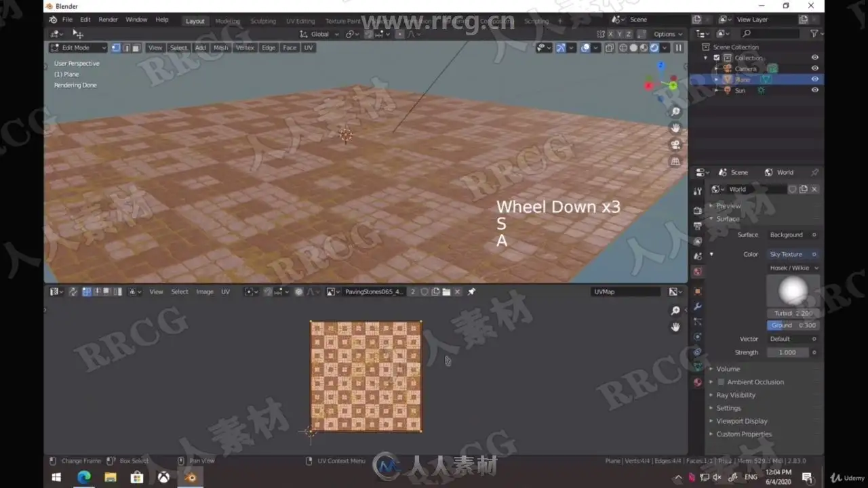Select solid viewport shading sphere icon
Image resolution: width=868 pixels, height=488 pixels.
[x=633, y=48]
